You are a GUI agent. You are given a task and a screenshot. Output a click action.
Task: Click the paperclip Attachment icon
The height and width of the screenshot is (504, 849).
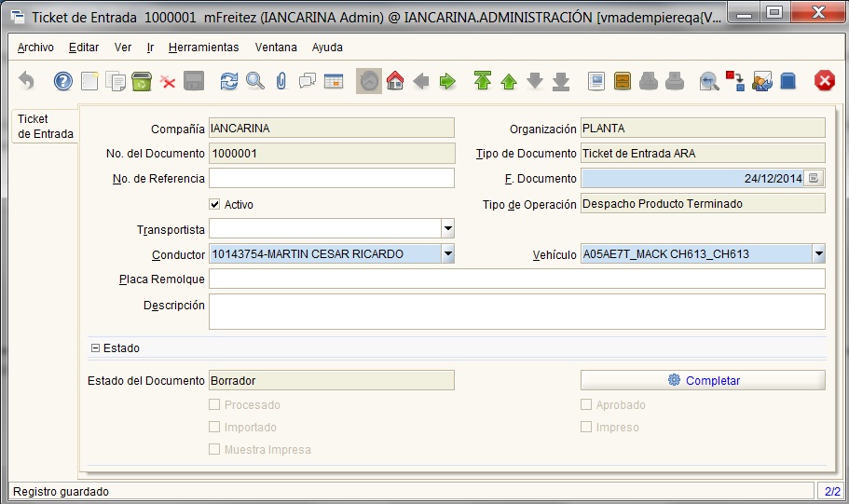tap(281, 81)
